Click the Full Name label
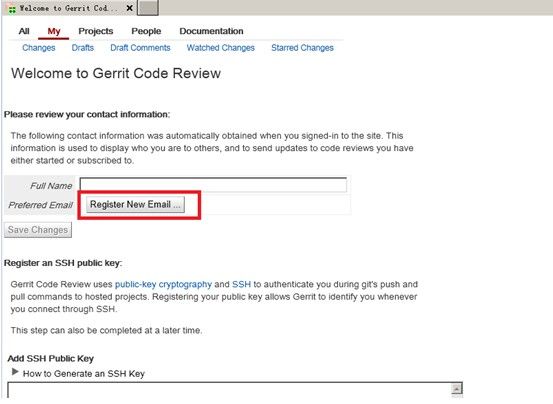The width and height of the screenshot is (553, 404). (x=51, y=186)
